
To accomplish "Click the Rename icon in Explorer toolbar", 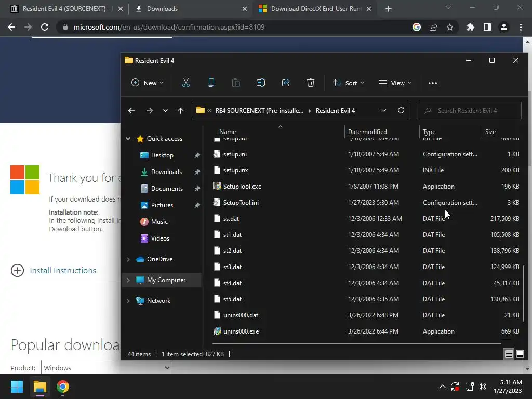I will coord(261,83).
